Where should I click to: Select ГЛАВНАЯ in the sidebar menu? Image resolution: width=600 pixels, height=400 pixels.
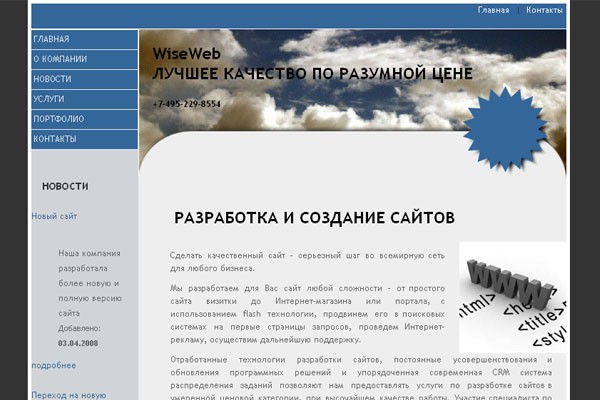pos(85,39)
